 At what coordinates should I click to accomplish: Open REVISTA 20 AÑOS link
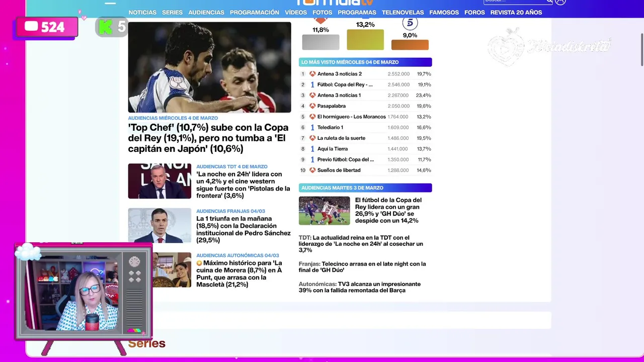516,12
